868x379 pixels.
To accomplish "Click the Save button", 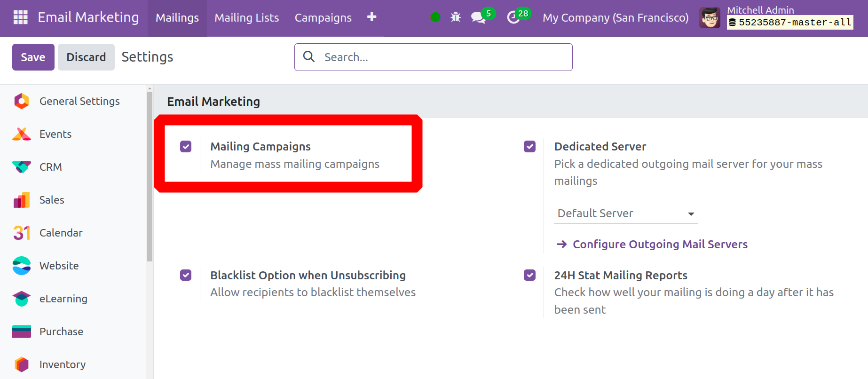I will coord(33,57).
